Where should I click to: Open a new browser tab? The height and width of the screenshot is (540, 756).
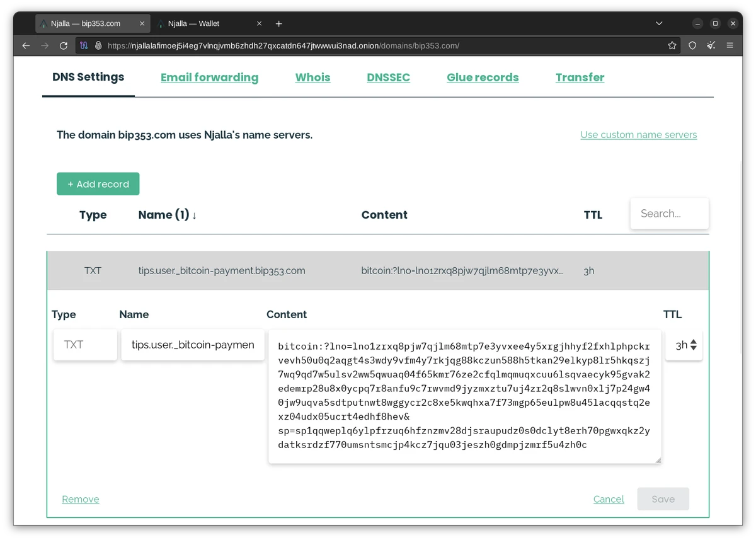tap(279, 24)
